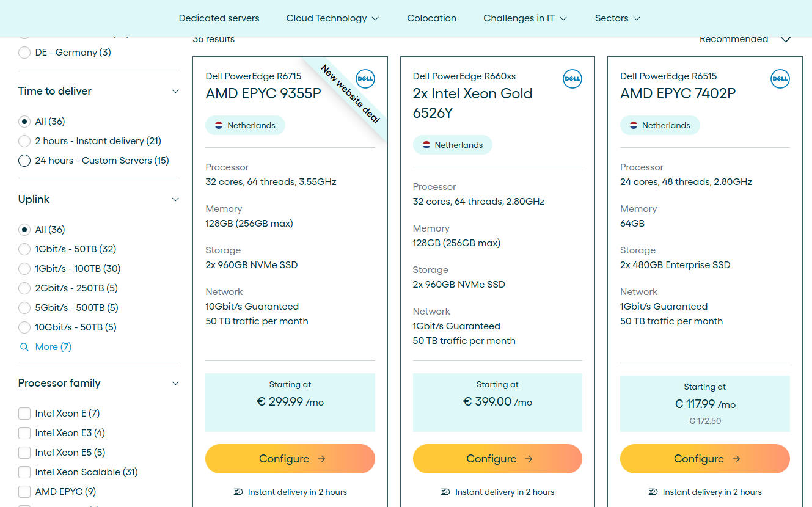Click the 32 cores, 64 threads, 3.55GHz spec
This screenshot has height=507, width=812.
[x=271, y=182]
